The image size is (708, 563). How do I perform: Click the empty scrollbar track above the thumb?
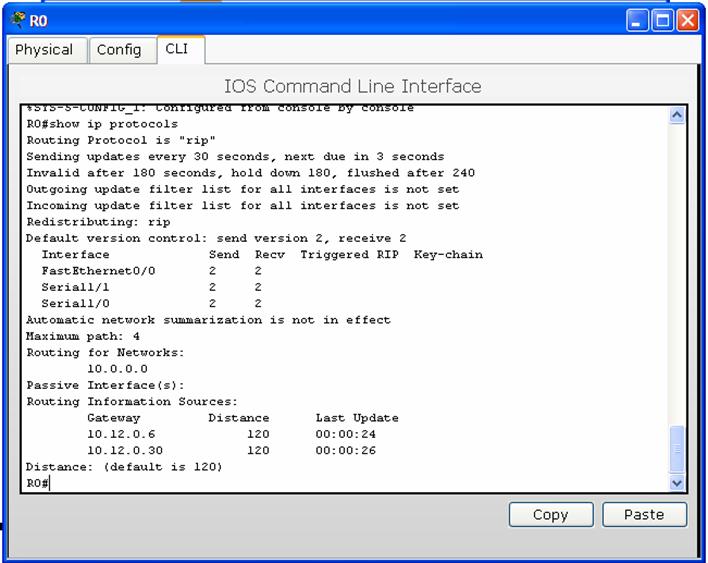[677, 270]
